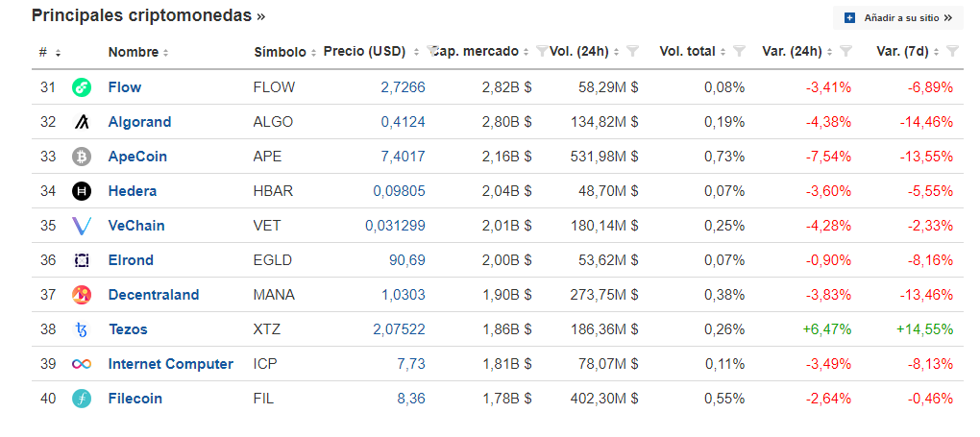Click the Internet Computer infinity logo icon

(x=82, y=364)
